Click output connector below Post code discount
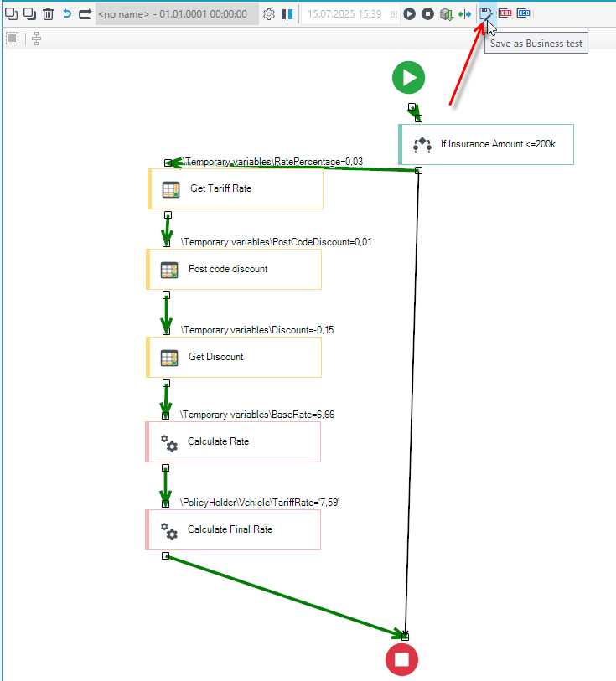Screen dimensions: 616x681 pyautogui.click(x=167, y=296)
